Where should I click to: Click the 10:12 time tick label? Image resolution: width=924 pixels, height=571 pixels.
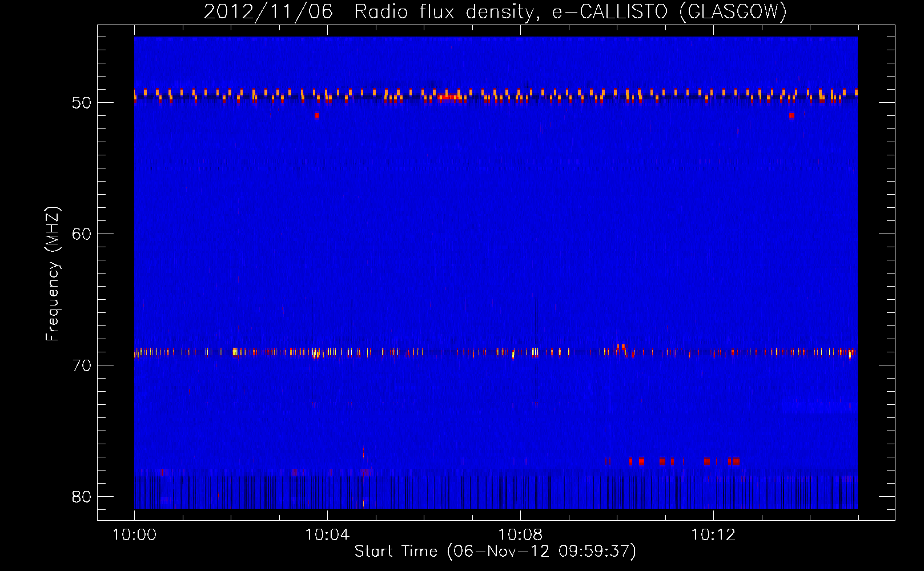click(713, 535)
